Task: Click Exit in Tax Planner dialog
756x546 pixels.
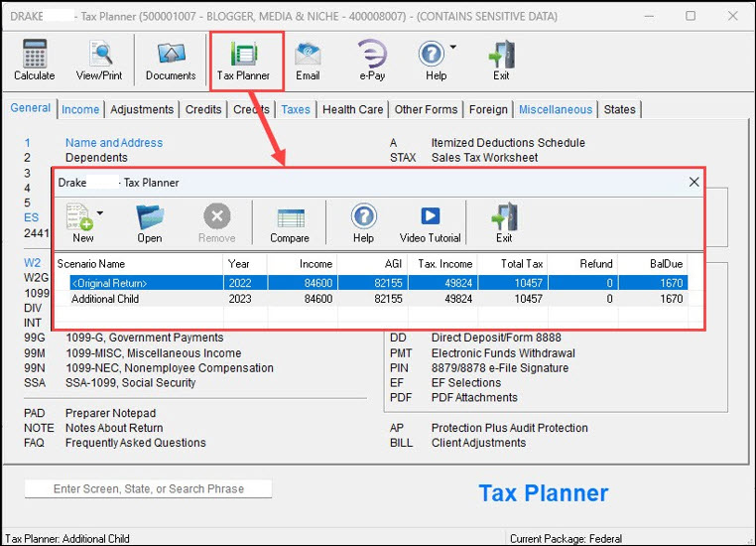Action: pyautogui.click(x=504, y=222)
